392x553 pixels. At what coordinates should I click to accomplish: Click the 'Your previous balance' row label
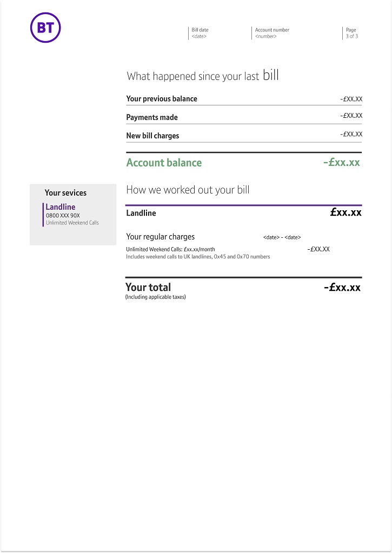pyautogui.click(x=162, y=99)
